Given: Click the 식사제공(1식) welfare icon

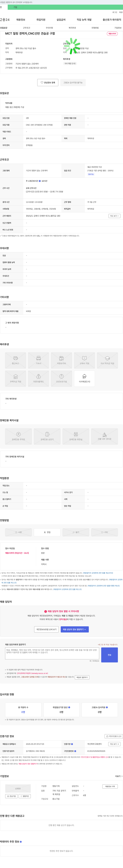Looking at the screenshot, I should point(84,379).
